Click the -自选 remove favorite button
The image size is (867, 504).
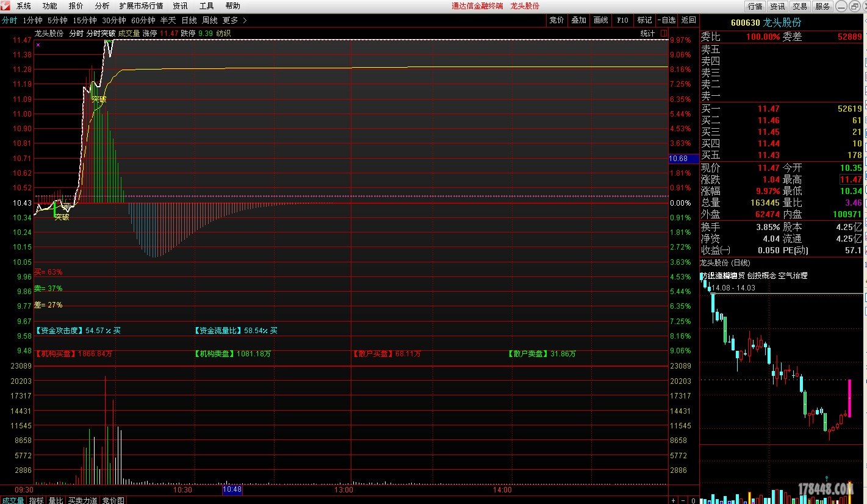666,20
